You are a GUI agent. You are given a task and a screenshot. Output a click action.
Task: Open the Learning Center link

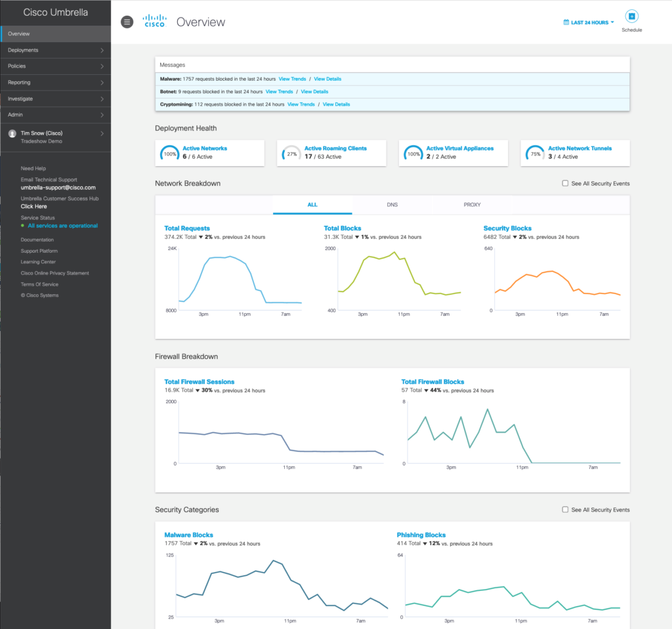pyautogui.click(x=38, y=262)
